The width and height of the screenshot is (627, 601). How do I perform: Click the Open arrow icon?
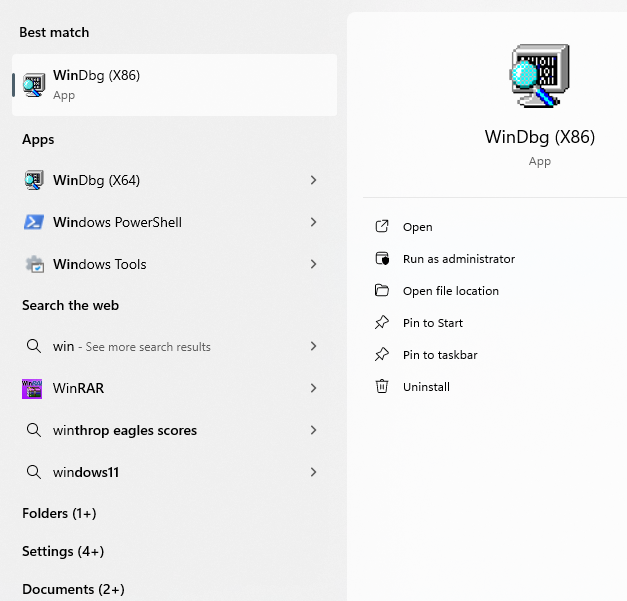[382, 226]
